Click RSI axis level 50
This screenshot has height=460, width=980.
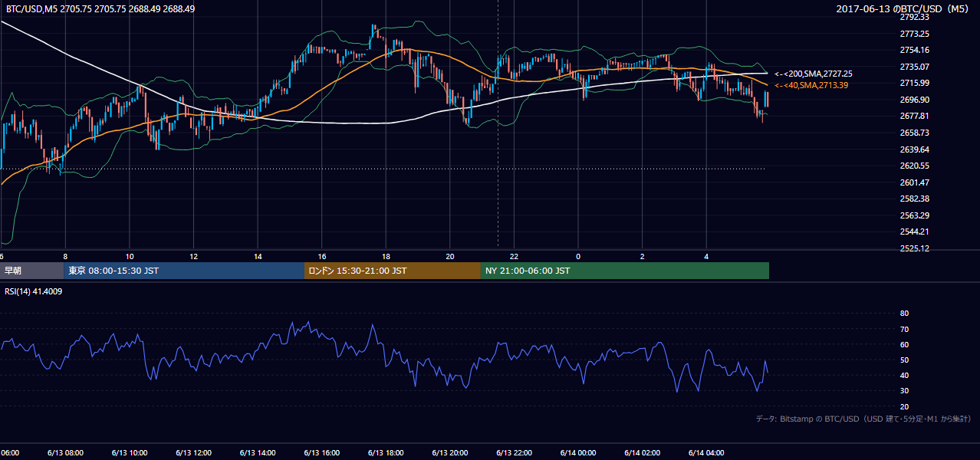(904, 360)
